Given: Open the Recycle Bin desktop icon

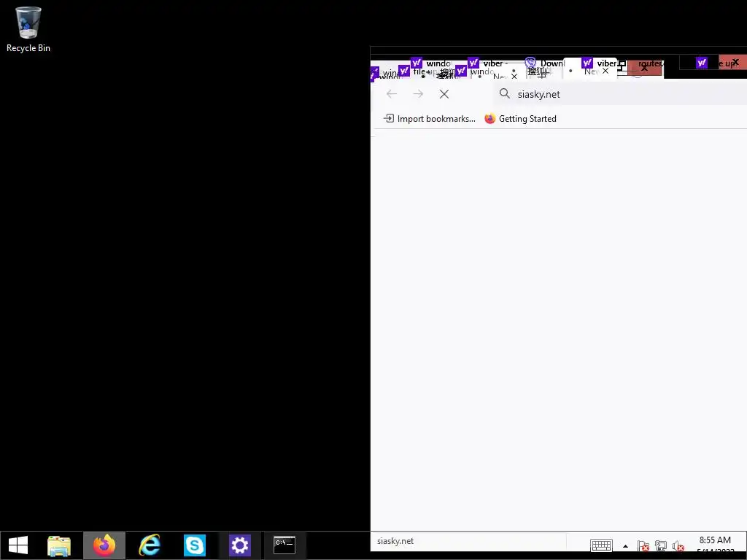Looking at the screenshot, I should pos(28,28).
